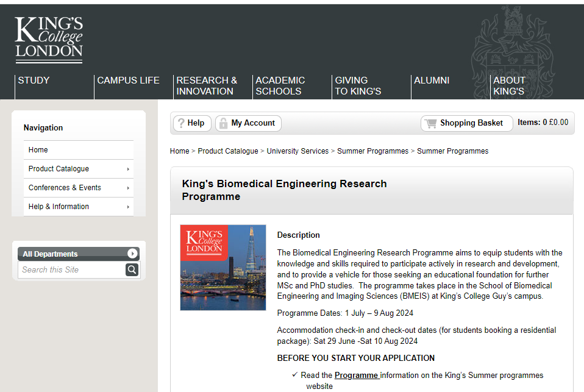Click the last Summer Programmes breadcrumb
Screen dimensions: 584x392
pyautogui.click(x=452, y=151)
